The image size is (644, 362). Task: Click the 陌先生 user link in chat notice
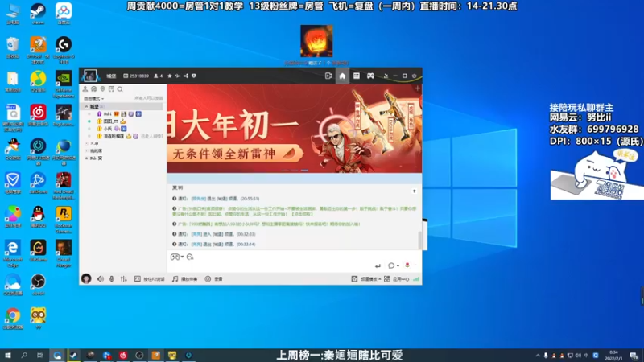pos(198,199)
